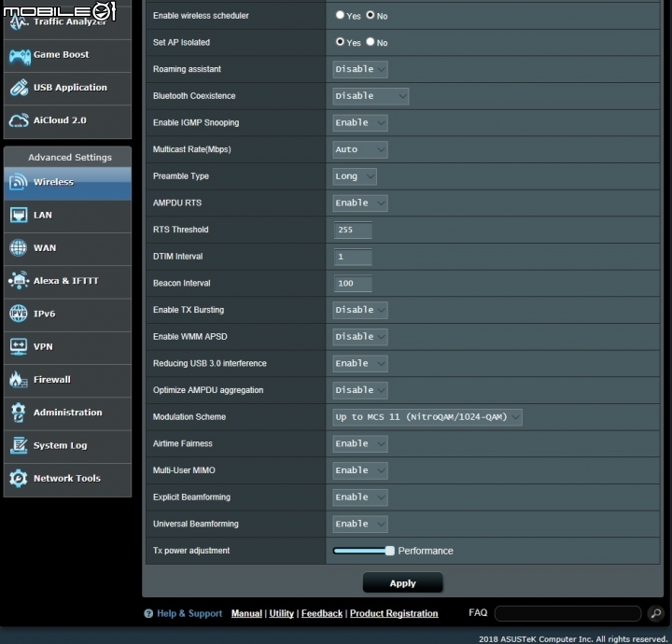Open the Explicit Beamforming dropdown
This screenshot has height=644, width=672.
(x=360, y=497)
